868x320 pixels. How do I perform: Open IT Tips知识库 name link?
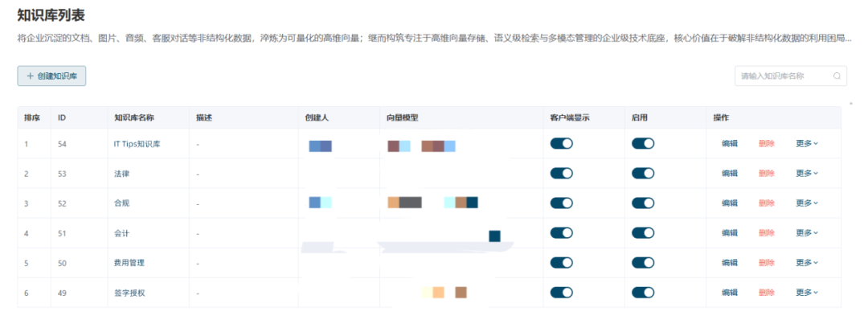(137, 143)
